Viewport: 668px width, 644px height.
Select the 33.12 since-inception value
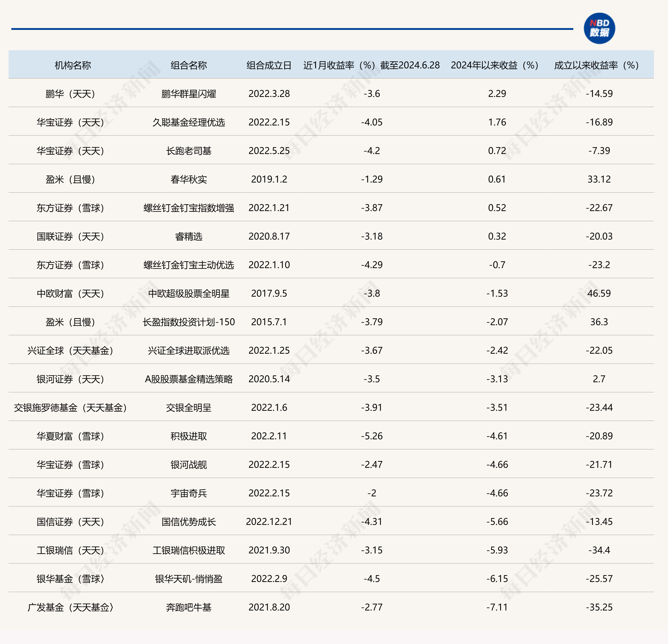tap(599, 179)
